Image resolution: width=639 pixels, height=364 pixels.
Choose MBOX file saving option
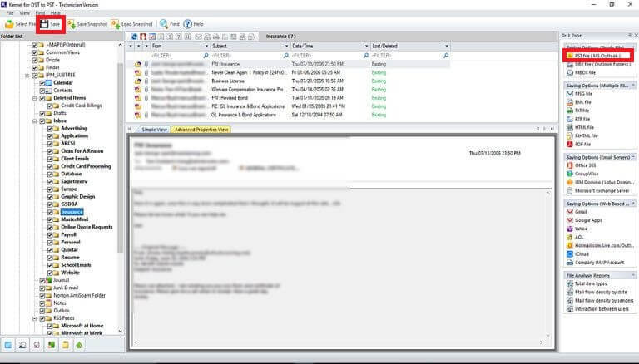coord(582,72)
